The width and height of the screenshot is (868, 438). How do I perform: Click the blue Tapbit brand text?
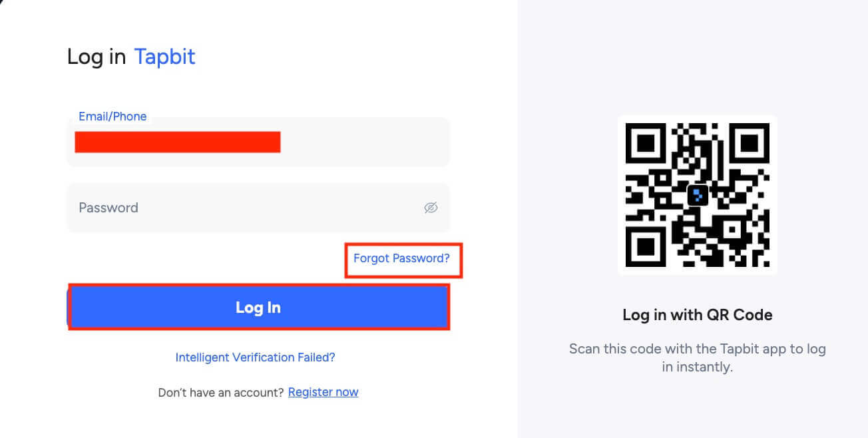[x=164, y=57]
